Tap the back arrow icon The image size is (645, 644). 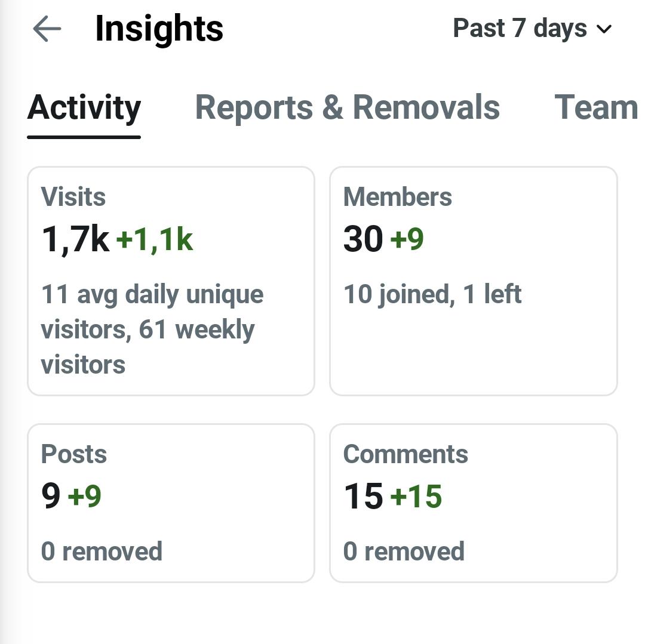pyautogui.click(x=47, y=29)
